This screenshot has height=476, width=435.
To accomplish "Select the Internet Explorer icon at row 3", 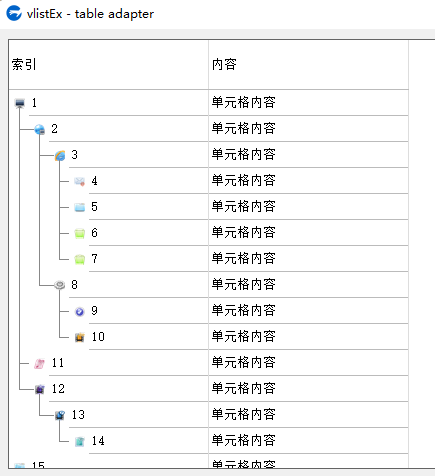I will tap(60, 155).
